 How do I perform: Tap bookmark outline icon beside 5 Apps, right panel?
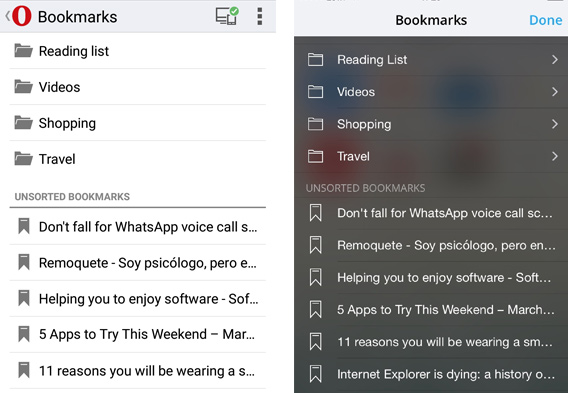[x=316, y=309]
